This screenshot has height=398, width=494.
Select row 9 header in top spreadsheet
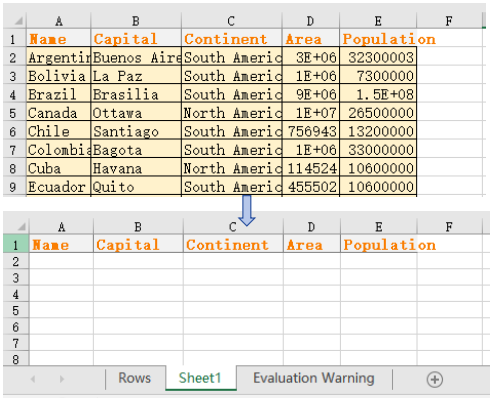click(x=15, y=186)
